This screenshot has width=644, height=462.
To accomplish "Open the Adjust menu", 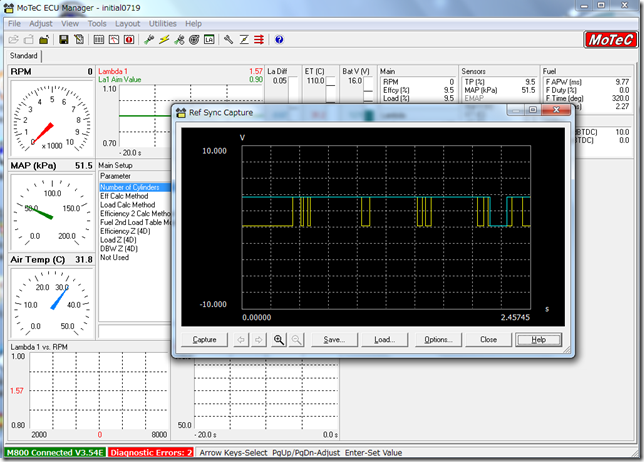I will tap(41, 23).
